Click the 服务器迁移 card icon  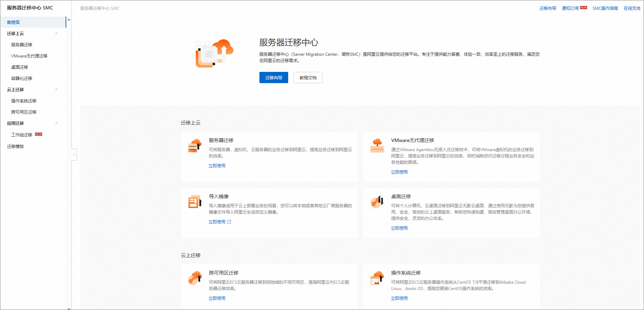pyautogui.click(x=195, y=146)
